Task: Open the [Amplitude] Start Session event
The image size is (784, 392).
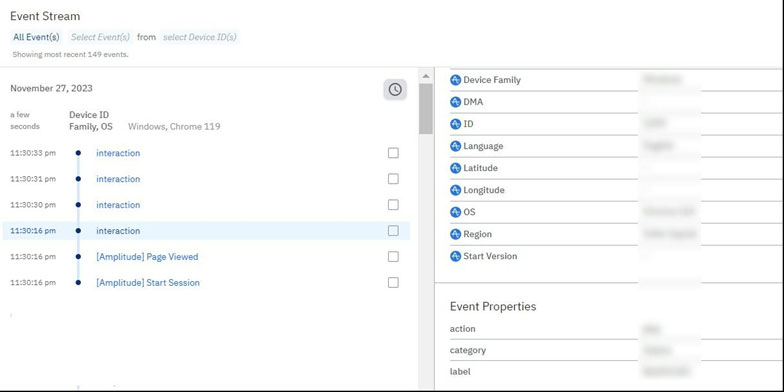Action: [x=148, y=282]
